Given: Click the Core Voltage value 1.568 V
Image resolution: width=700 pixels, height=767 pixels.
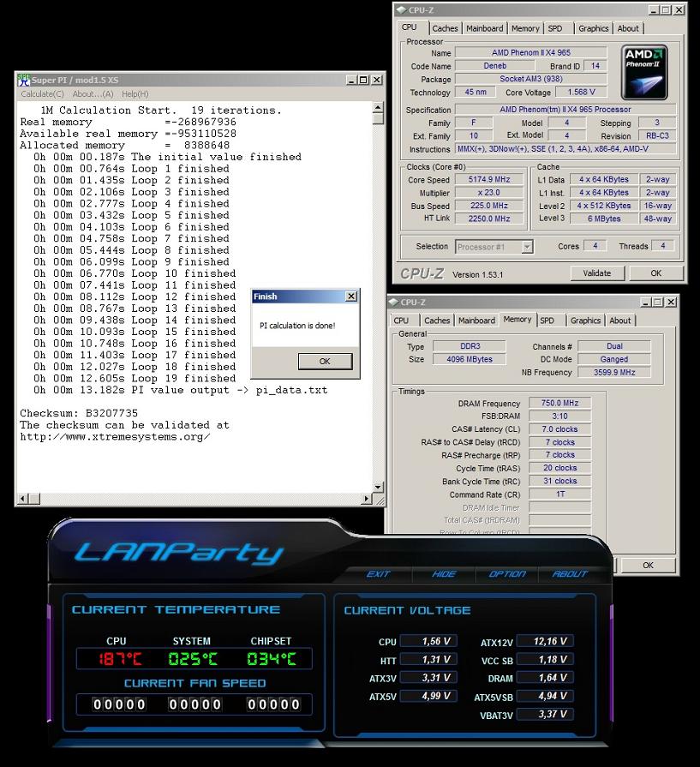Looking at the screenshot, I should [581, 92].
